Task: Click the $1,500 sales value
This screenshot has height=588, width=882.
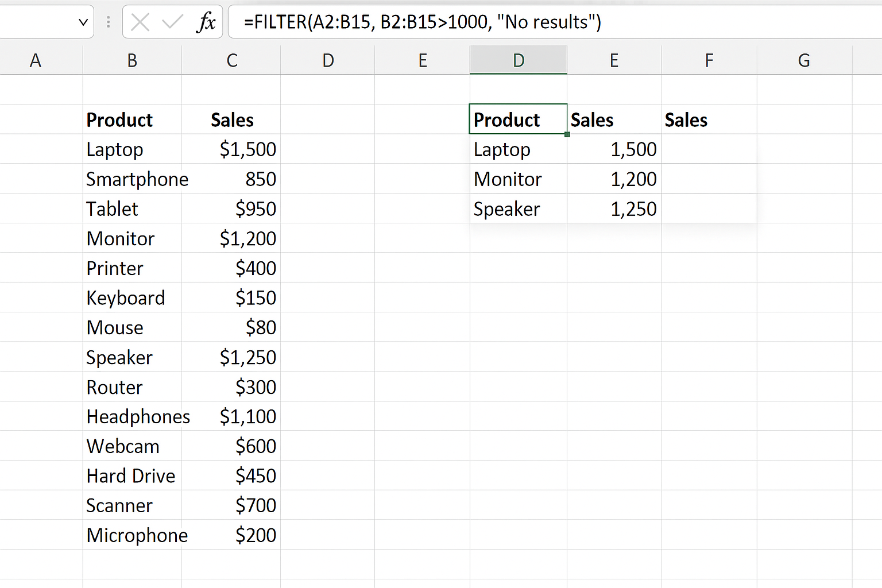Action: [247, 149]
